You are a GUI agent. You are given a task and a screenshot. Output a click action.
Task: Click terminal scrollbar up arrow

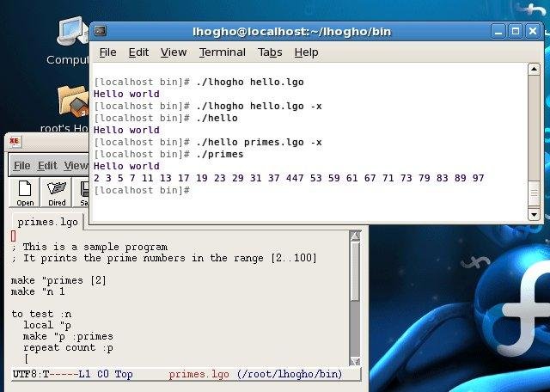(534, 69)
